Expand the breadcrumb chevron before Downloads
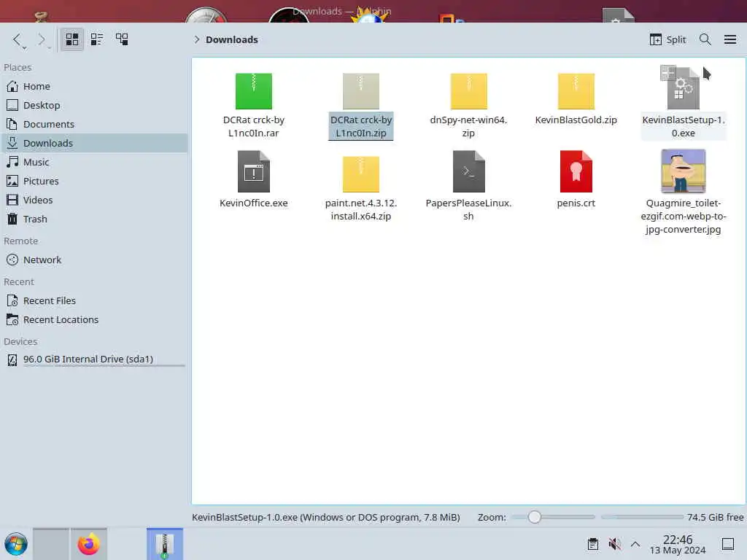The image size is (747, 560). point(197,39)
